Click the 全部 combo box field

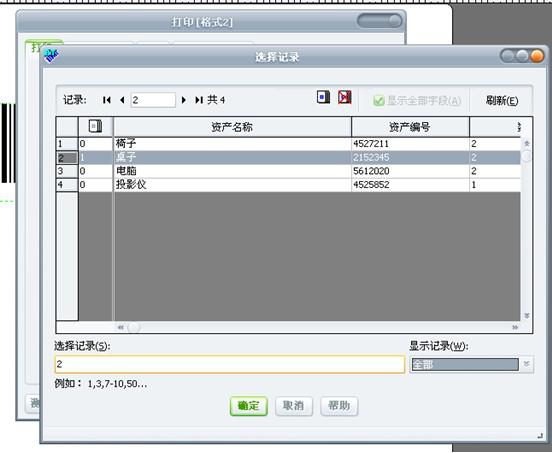coord(465,364)
